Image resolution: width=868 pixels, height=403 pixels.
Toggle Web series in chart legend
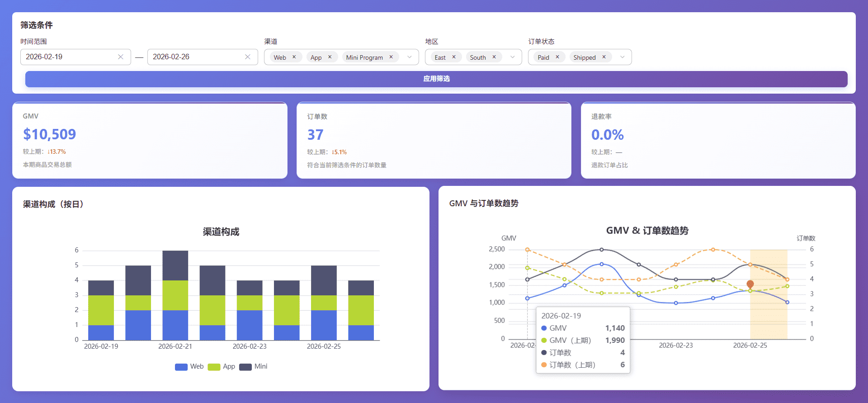tap(189, 366)
